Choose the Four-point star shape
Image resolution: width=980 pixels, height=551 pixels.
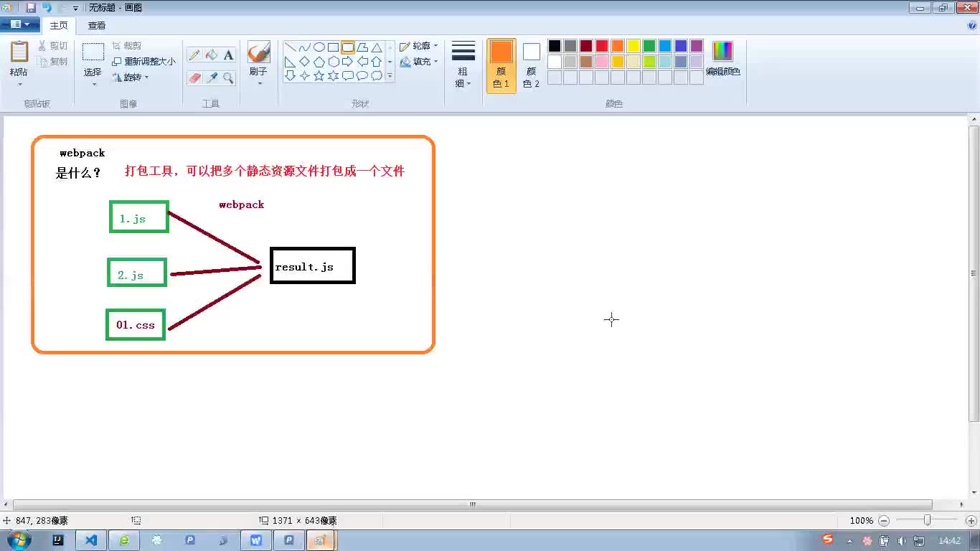coord(305,75)
